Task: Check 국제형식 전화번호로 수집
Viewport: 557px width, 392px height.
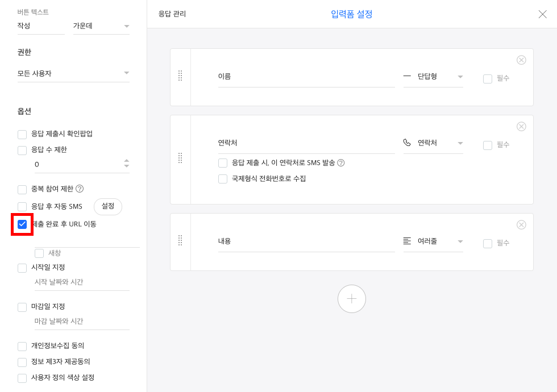Action: (223, 178)
